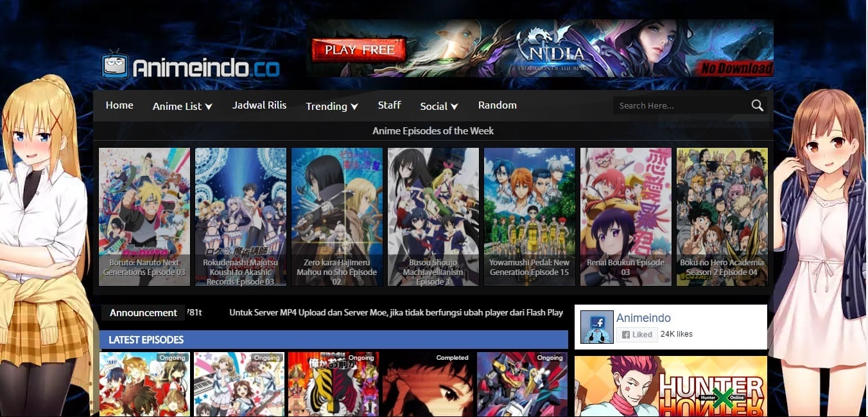Open the Completed latest episode thumbnail
This screenshot has height=417, width=868.
click(428, 384)
